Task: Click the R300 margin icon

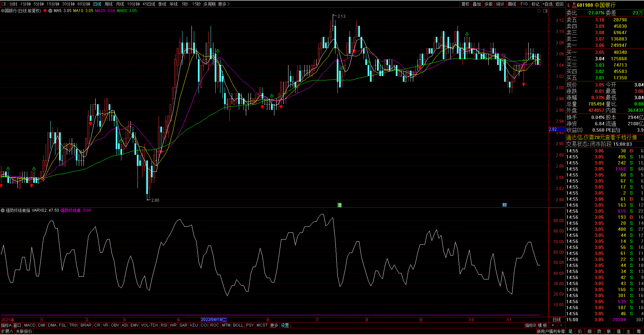Action: point(574,5)
